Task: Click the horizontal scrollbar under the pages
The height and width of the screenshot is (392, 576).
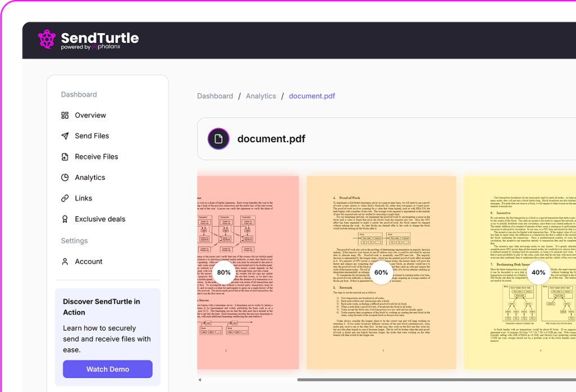Action: pyautogui.click(x=436, y=380)
